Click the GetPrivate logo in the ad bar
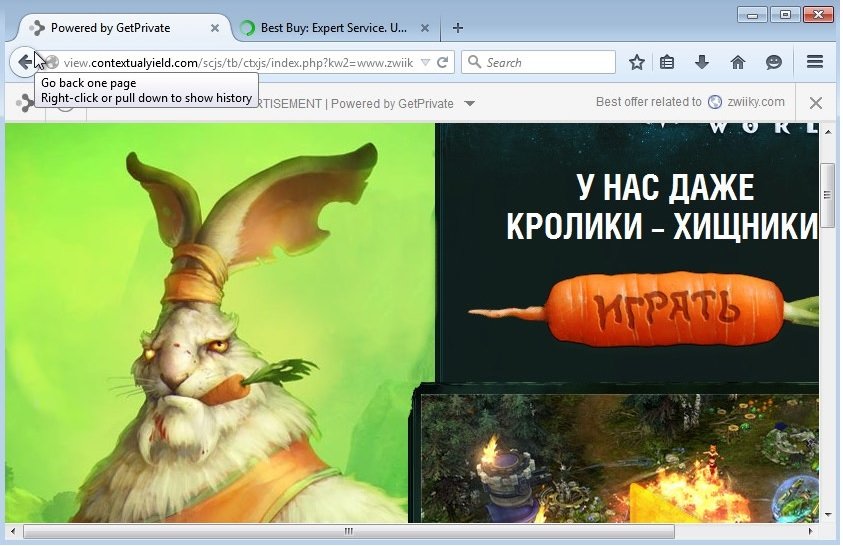The image size is (843, 546). pyautogui.click(x=24, y=103)
